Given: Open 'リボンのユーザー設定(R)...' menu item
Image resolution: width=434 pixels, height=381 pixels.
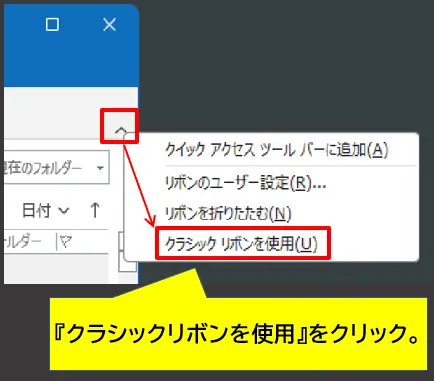Looking at the screenshot, I should click(246, 183).
